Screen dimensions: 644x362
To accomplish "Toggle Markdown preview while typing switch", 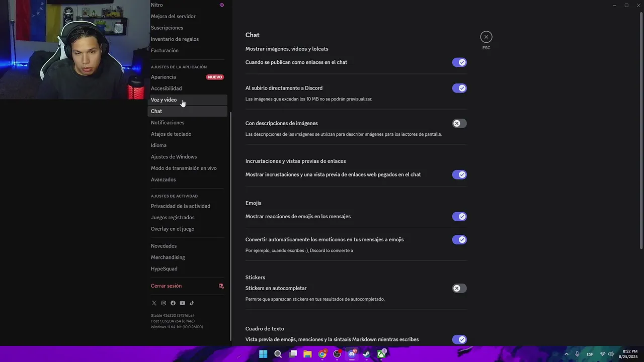I will [459, 339].
